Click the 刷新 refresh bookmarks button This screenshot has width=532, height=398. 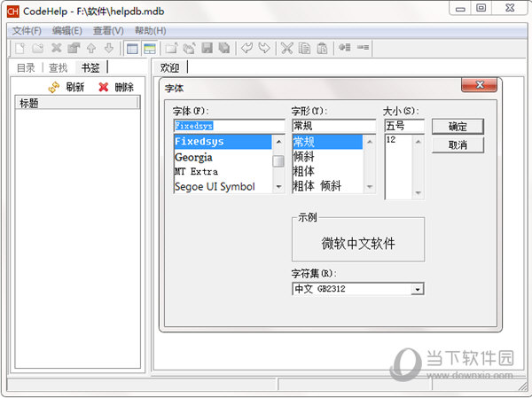coord(66,88)
